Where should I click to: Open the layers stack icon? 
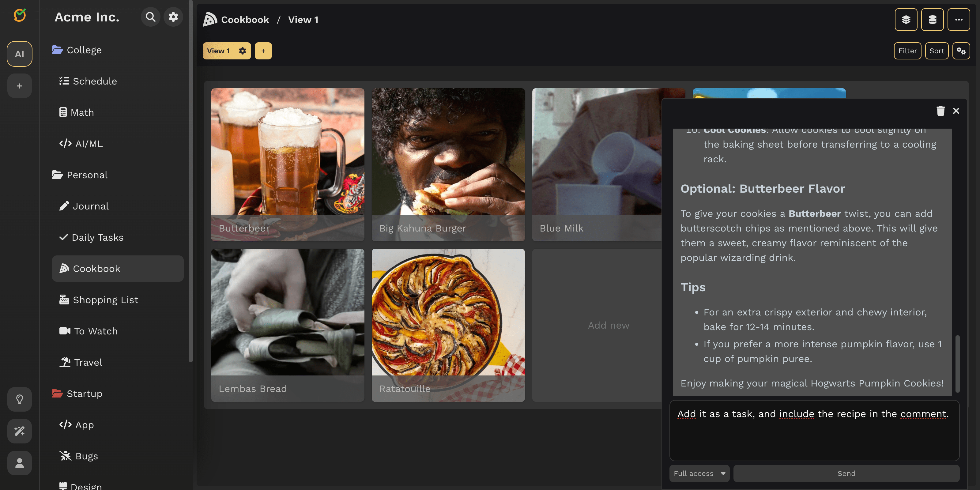coord(906,19)
